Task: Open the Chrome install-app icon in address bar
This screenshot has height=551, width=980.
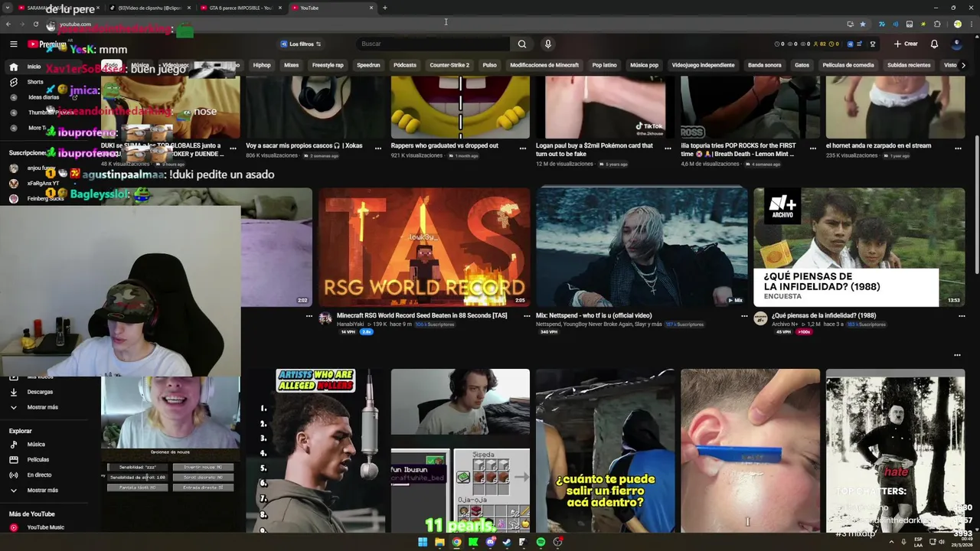Action: pyautogui.click(x=850, y=24)
